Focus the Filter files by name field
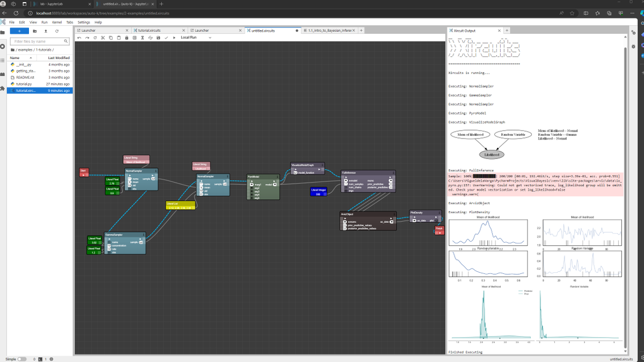 pos(41,41)
